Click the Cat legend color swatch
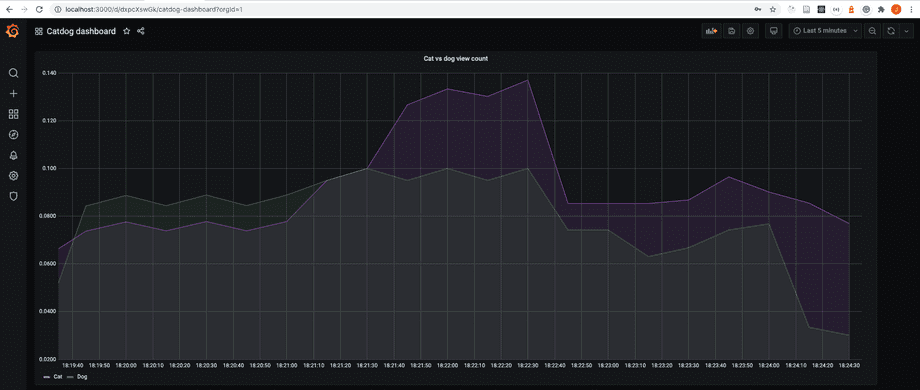 click(46, 377)
